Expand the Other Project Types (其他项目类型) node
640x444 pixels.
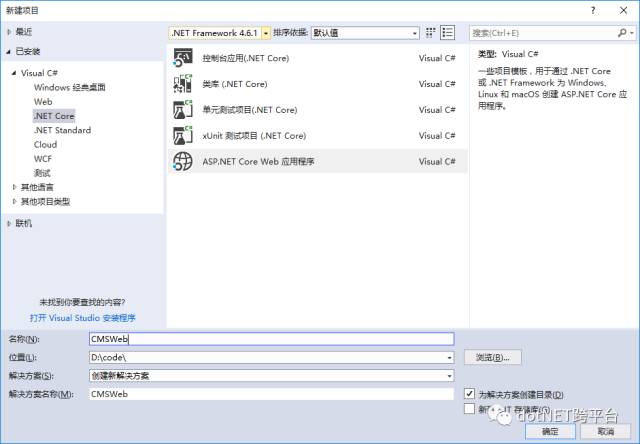click(15, 201)
